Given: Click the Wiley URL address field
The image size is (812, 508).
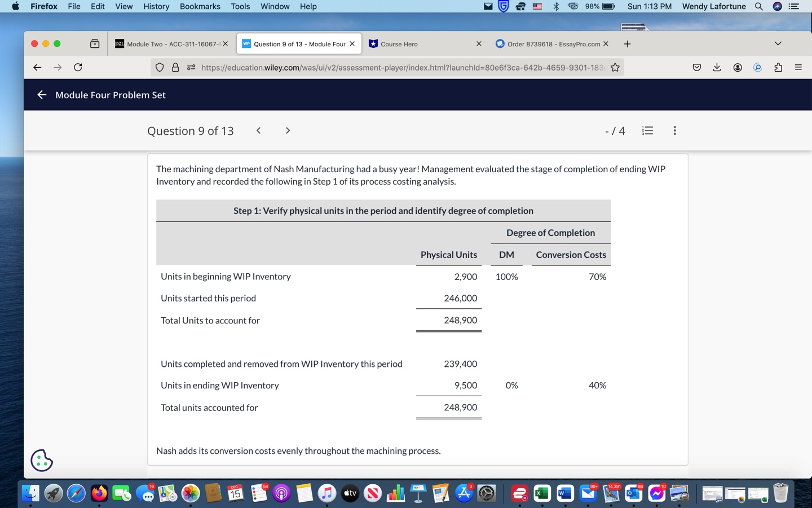Looking at the screenshot, I should 403,67.
